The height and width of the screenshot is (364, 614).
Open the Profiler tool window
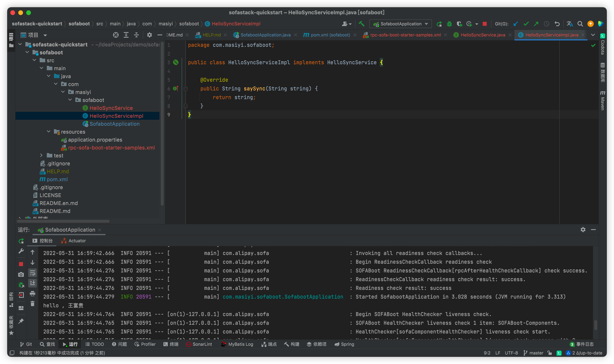tap(145, 344)
